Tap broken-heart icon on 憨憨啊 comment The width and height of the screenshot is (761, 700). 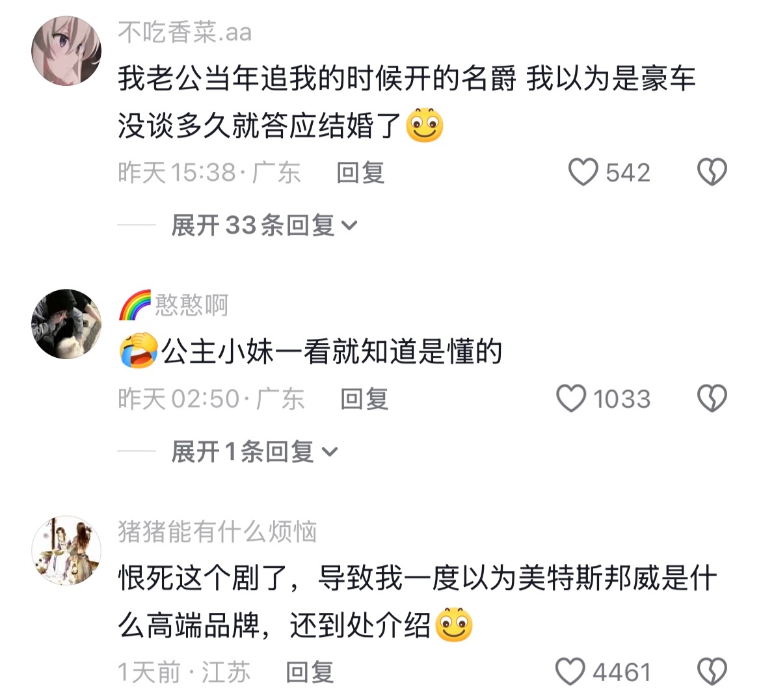coord(712,399)
